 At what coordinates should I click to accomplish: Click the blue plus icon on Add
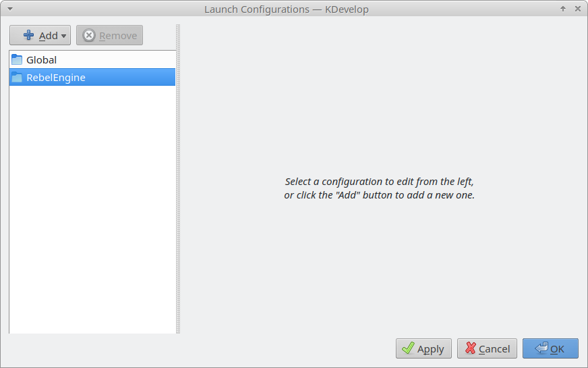point(28,35)
